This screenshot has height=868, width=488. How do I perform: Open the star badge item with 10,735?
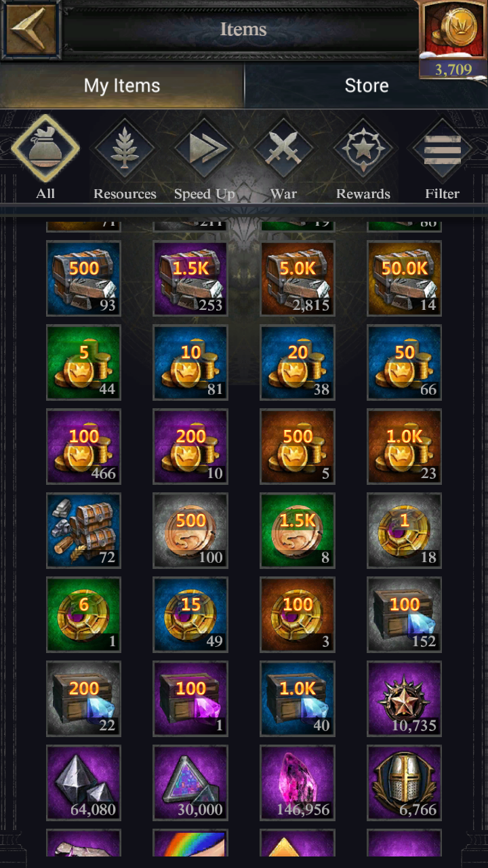pyautogui.click(x=405, y=699)
